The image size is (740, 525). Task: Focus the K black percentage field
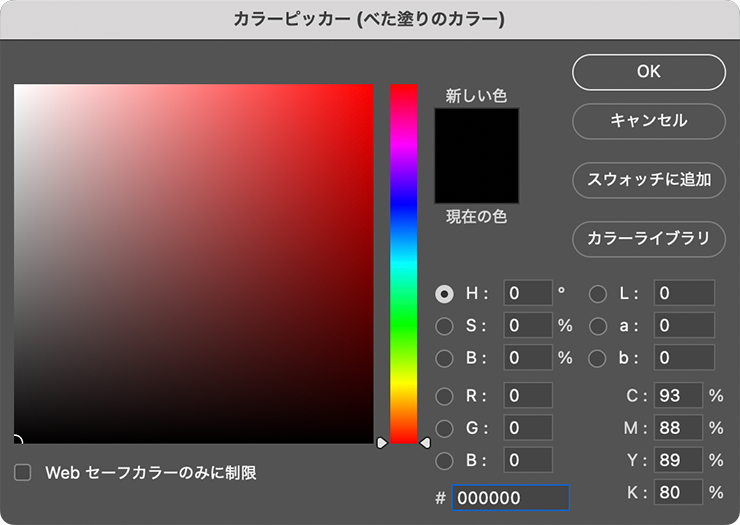tap(677, 492)
